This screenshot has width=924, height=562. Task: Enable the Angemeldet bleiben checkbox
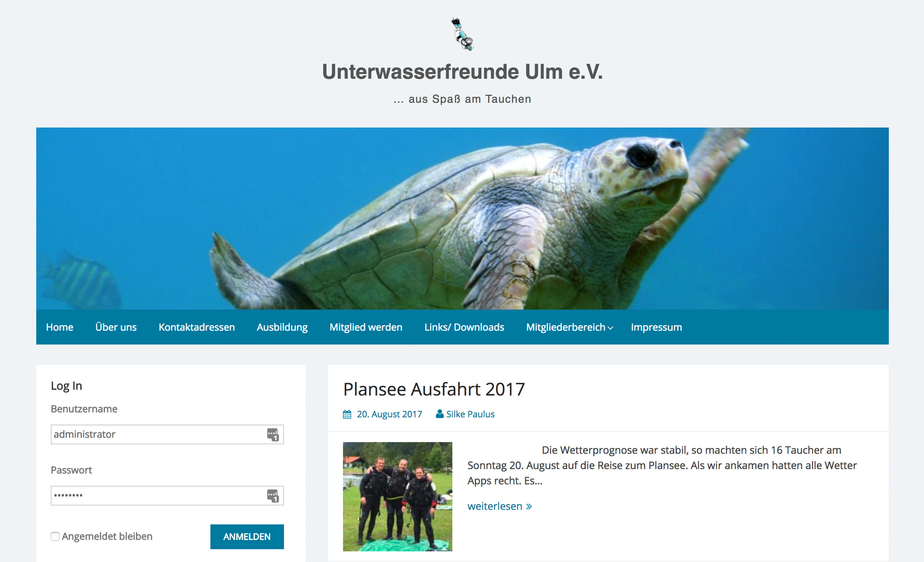pos(55,536)
